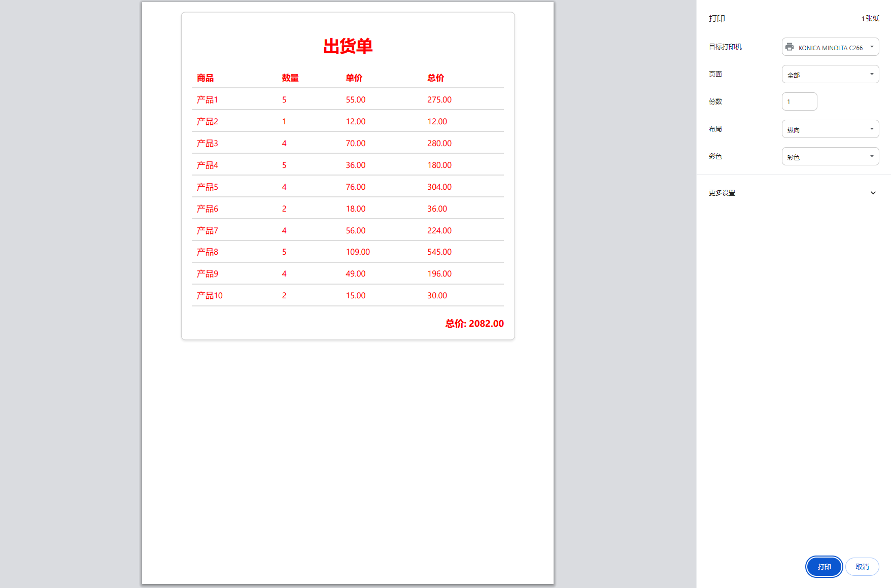Image resolution: width=891 pixels, height=588 pixels.
Task: Click the 产品1 row name
Action: (208, 99)
